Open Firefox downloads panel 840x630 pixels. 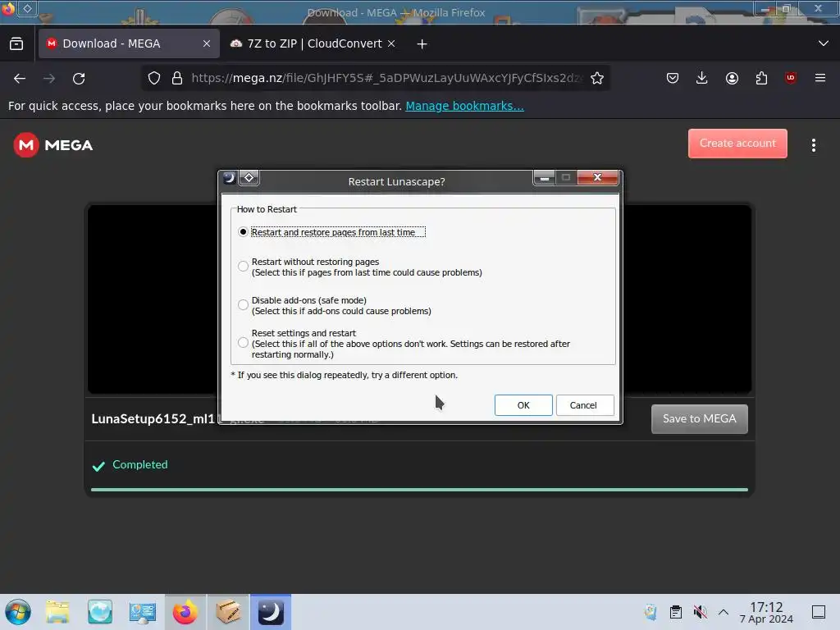[702, 78]
